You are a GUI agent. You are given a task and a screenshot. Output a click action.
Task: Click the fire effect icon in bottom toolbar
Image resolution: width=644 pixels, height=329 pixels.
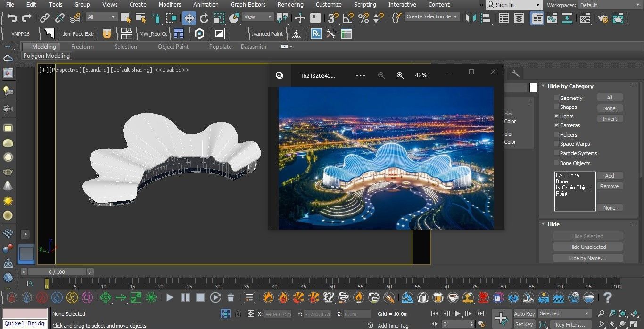(x=268, y=297)
